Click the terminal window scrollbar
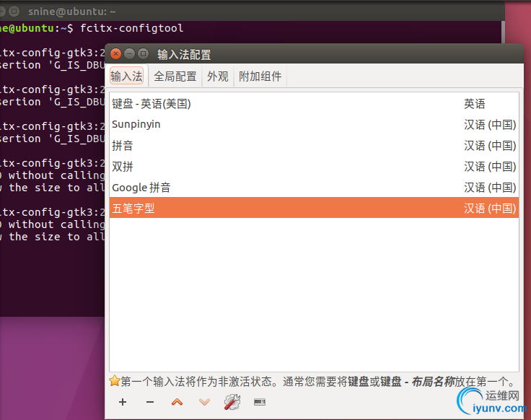This screenshot has width=531, height=420. [x=504, y=32]
